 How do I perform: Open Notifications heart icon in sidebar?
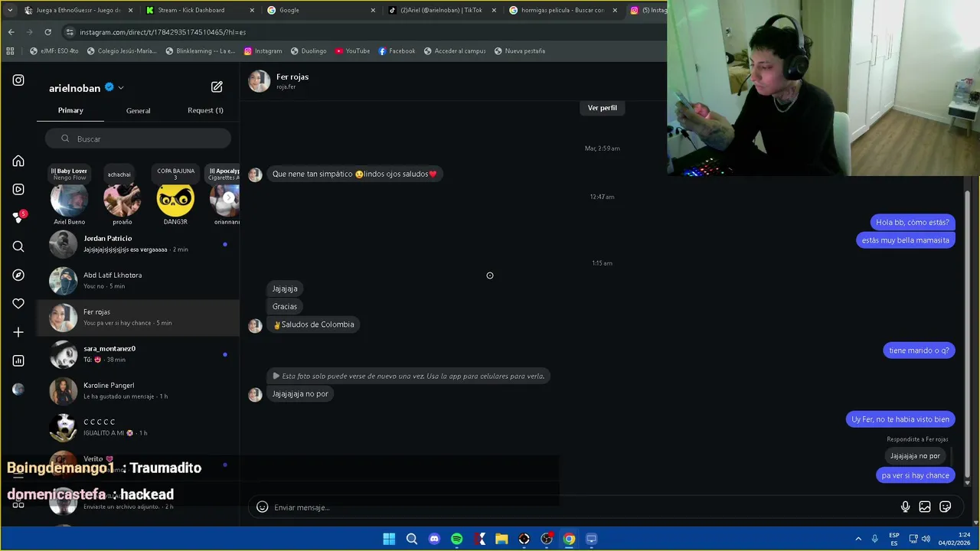[18, 304]
